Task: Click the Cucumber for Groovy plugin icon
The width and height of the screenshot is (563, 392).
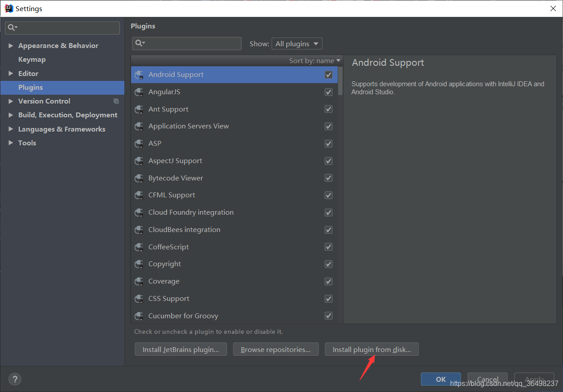Action: (x=139, y=316)
